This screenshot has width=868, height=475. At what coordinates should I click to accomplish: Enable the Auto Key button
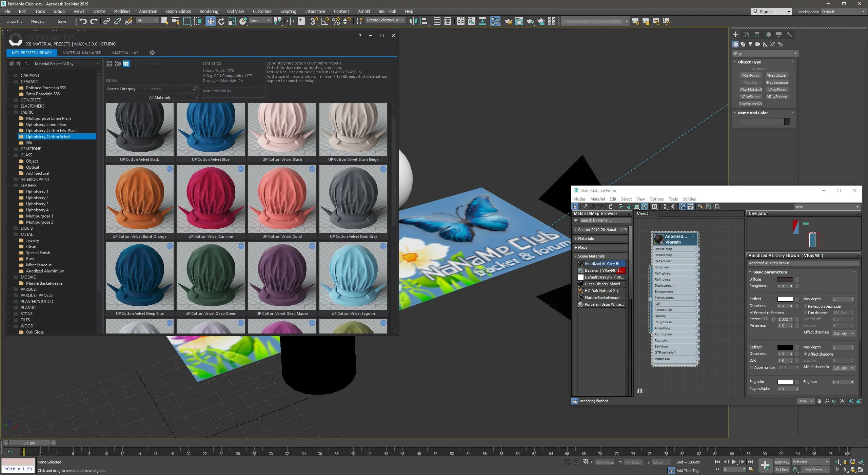click(782, 461)
